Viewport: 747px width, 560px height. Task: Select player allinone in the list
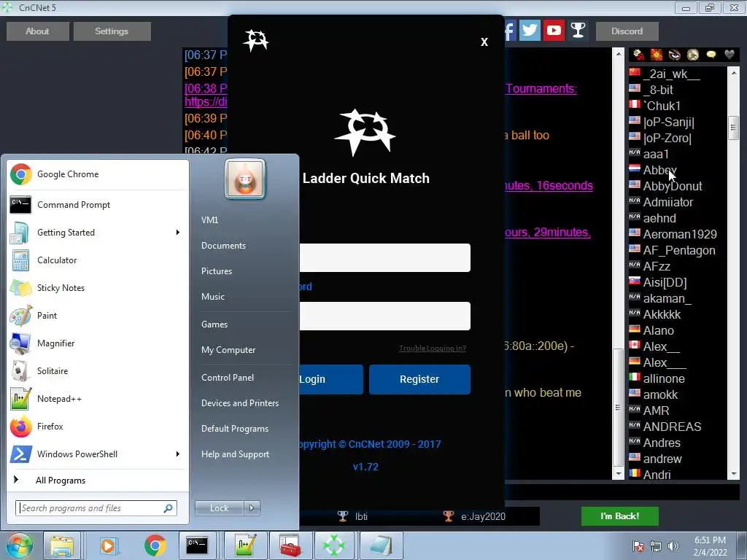pyautogui.click(x=664, y=378)
